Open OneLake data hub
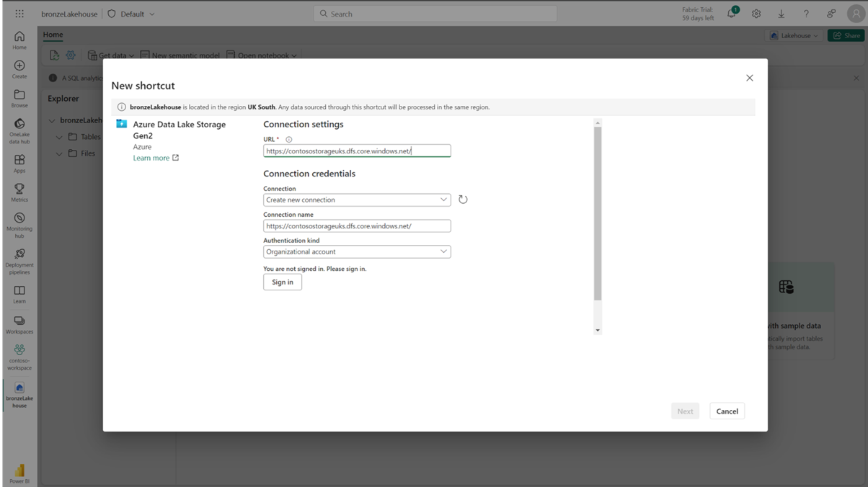The height and width of the screenshot is (487, 868). click(19, 131)
